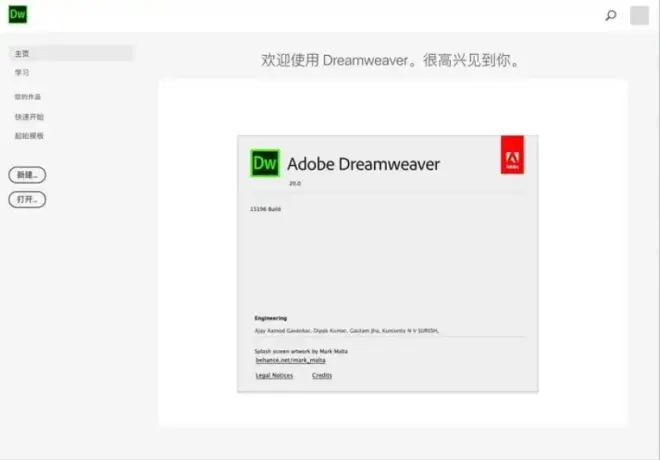Open 起始模板 in the sidebar
Screen dimensions: 660x460
(29, 136)
